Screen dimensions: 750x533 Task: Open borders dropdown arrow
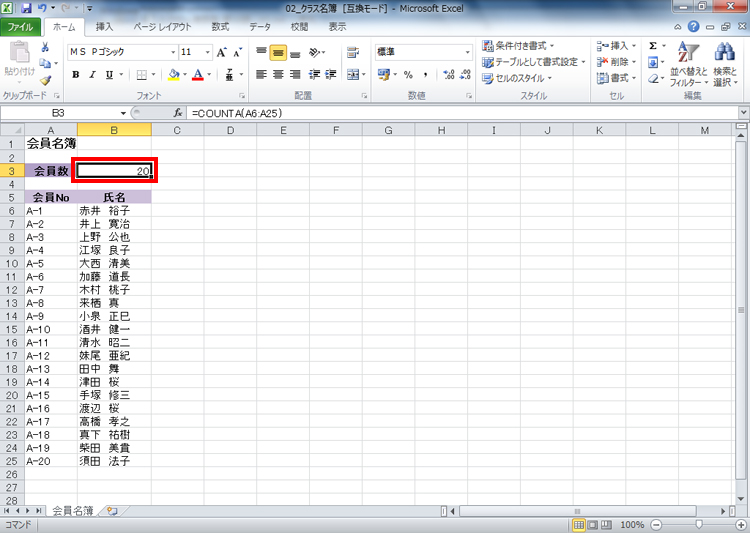(153, 75)
